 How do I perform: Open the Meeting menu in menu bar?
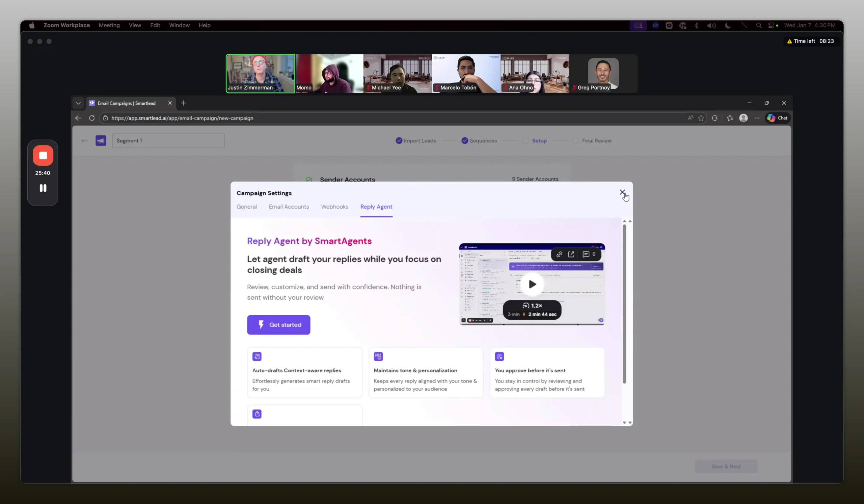click(x=109, y=25)
